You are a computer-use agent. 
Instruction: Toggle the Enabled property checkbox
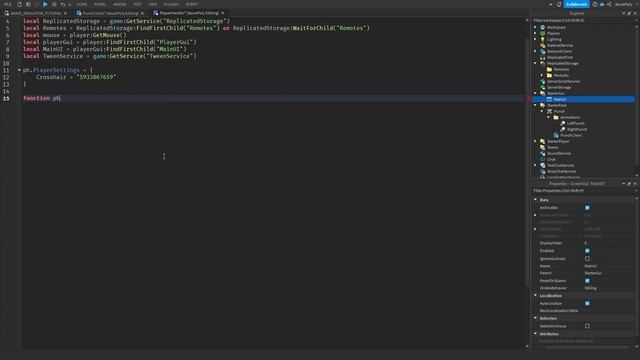[x=587, y=251]
